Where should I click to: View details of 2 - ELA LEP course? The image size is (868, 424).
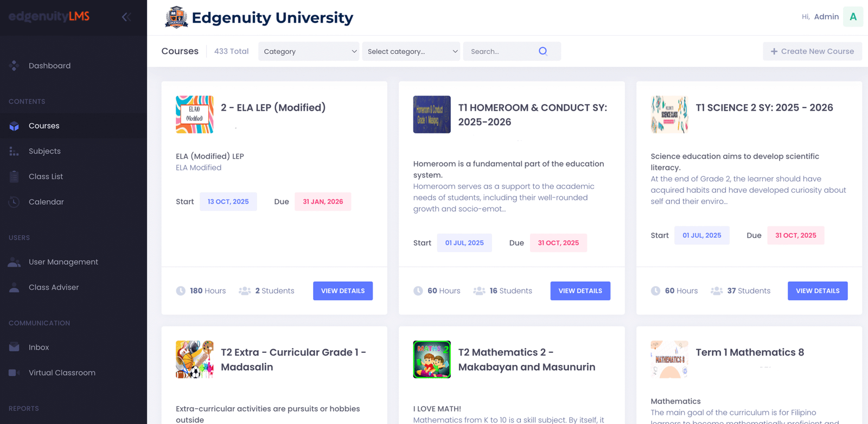(x=343, y=291)
